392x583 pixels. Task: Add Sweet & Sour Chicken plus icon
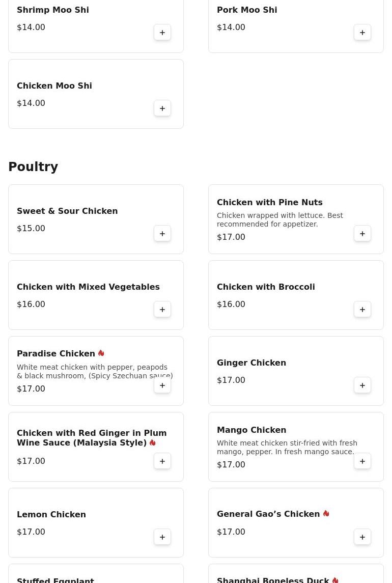(162, 234)
